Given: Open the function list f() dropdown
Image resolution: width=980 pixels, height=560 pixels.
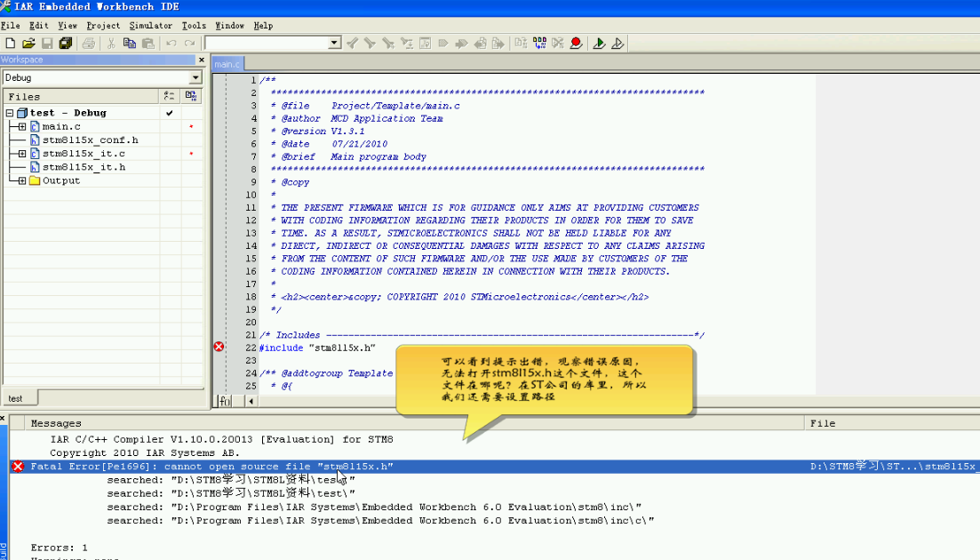Looking at the screenshot, I should point(224,401).
